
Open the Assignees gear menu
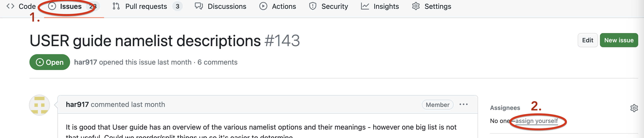click(634, 108)
